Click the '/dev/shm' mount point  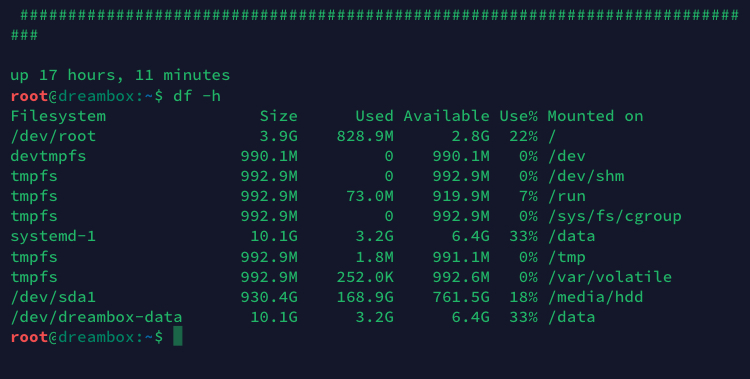pyautogui.click(x=586, y=177)
